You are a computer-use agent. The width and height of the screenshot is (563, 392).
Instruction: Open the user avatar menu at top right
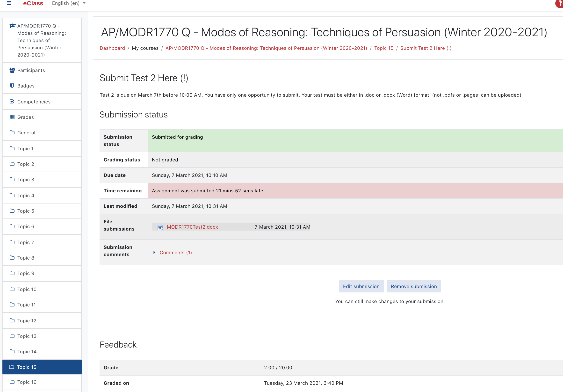(559, 3)
